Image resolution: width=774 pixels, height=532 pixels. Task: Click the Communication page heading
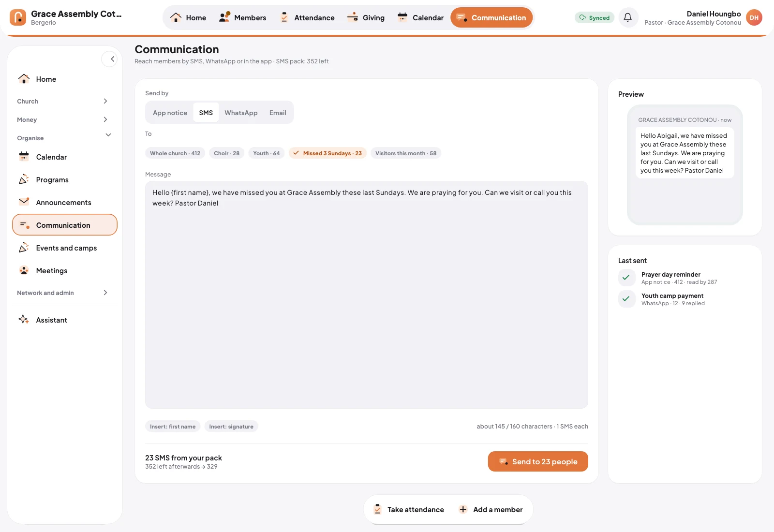tap(177, 49)
